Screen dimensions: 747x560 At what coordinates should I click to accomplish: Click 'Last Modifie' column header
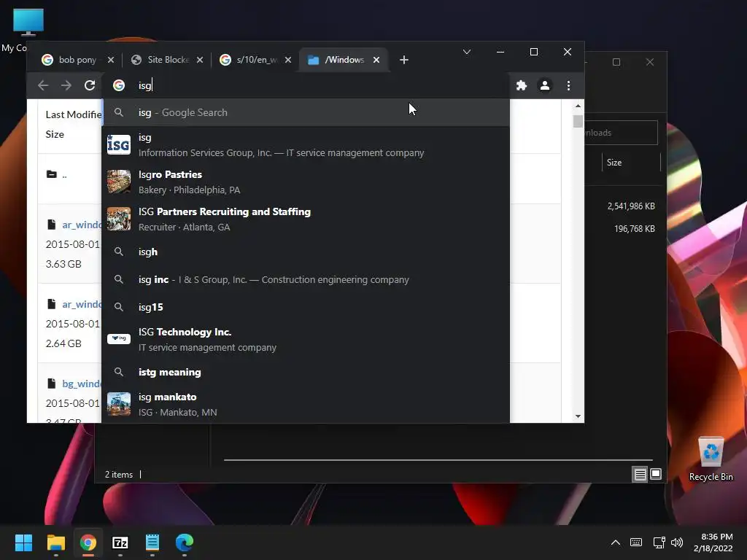[74, 114]
